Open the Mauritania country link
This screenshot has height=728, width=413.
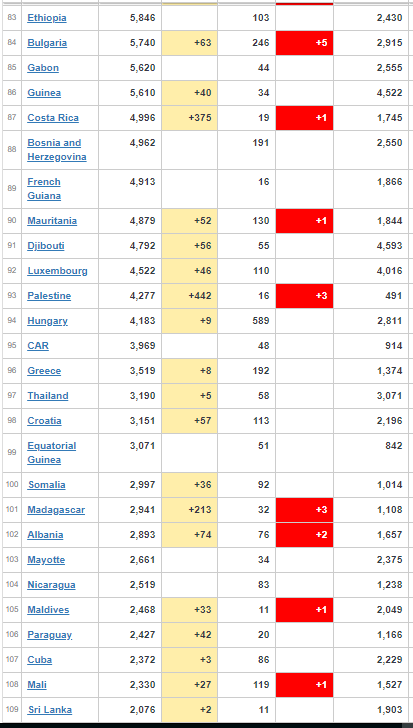coord(52,221)
